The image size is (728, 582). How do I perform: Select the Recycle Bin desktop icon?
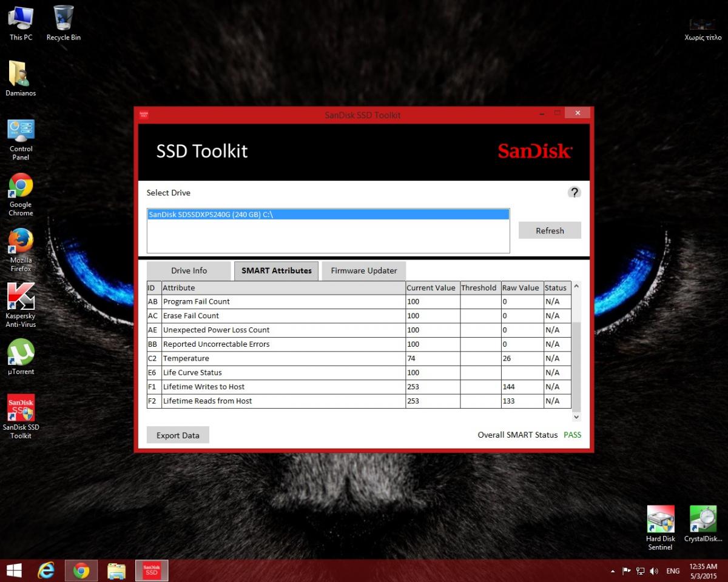[x=64, y=23]
